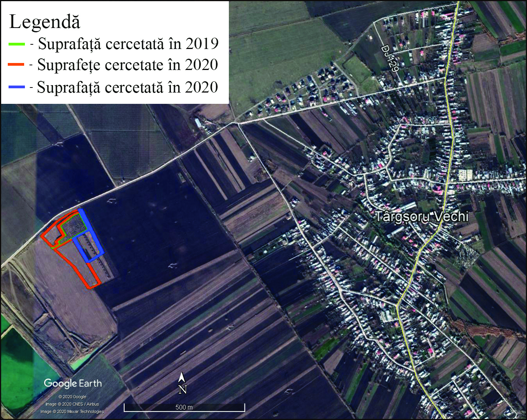
Task: Click the Târgșoru Vechi place label
Action: click(422, 216)
